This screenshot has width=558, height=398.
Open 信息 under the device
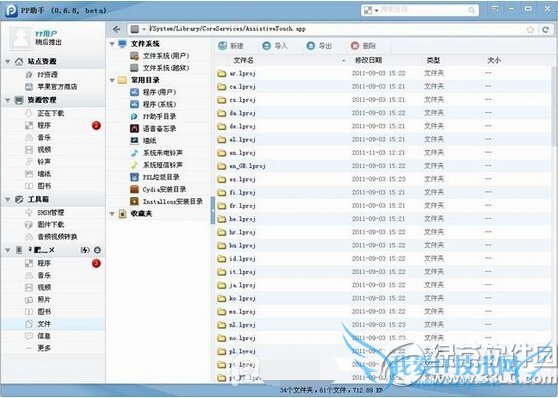pyautogui.click(x=38, y=336)
